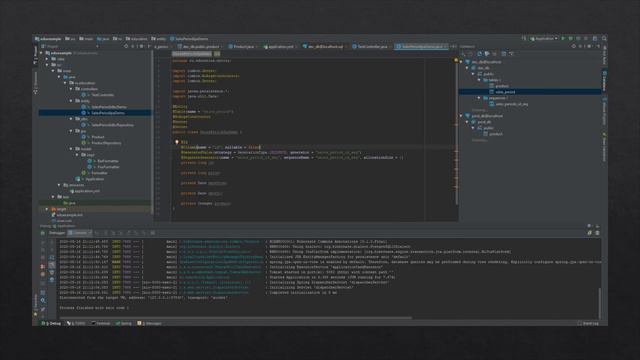Click the horizontal scrollbar under console output
Viewport: 640px width, 360px height.
[x=236, y=318]
